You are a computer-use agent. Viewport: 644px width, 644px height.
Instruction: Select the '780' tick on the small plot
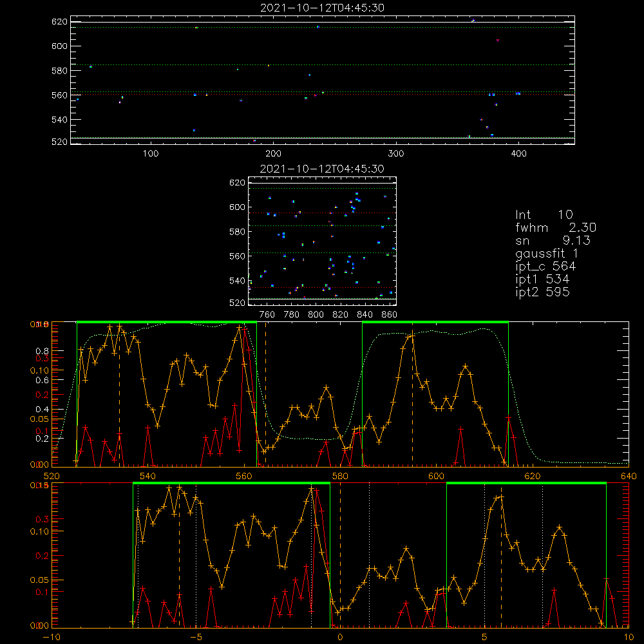point(292,315)
